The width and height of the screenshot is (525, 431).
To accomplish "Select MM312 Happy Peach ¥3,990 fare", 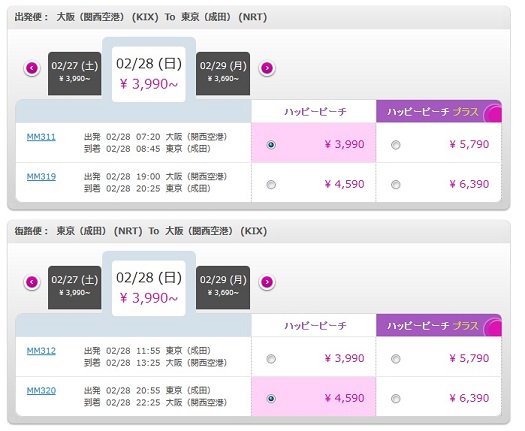I will (x=271, y=359).
